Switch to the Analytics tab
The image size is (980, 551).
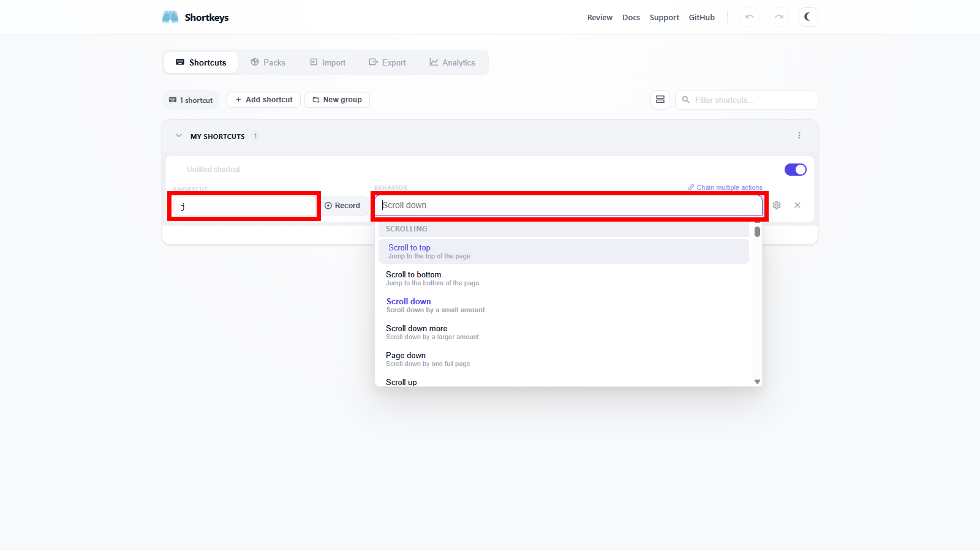452,62
